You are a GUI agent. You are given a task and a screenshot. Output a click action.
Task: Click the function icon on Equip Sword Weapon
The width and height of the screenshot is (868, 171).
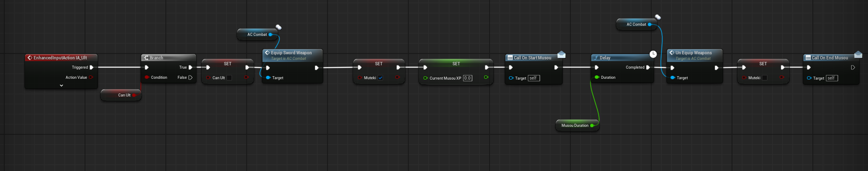pyautogui.click(x=267, y=53)
